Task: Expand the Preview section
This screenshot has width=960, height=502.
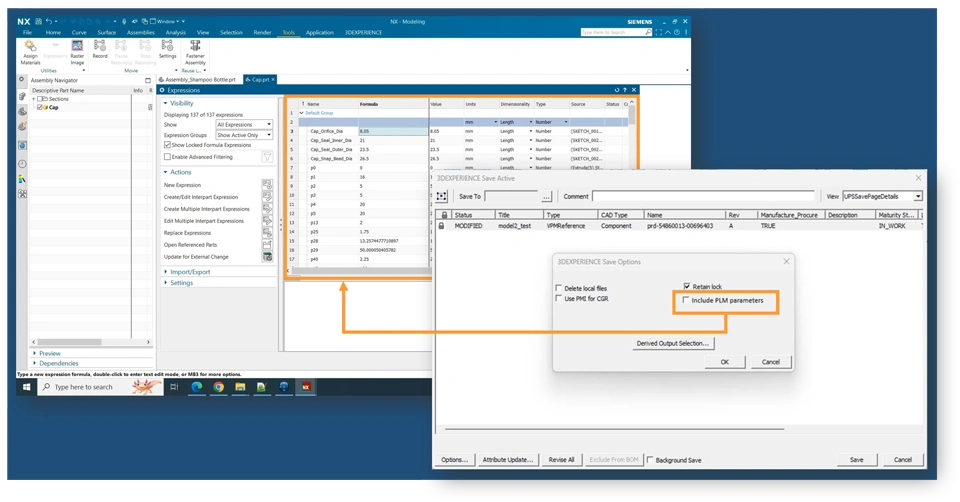Action: point(34,353)
